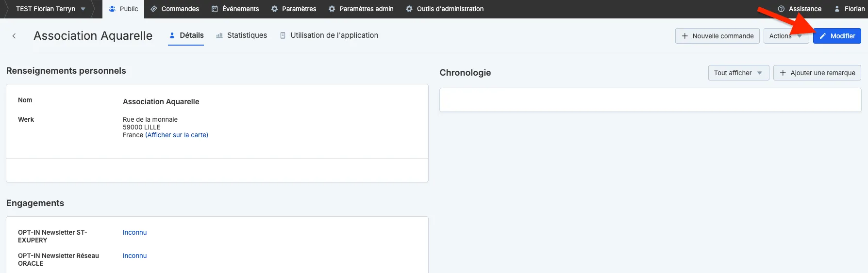The width and height of the screenshot is (868, 273).
Task: Click the plus icon in Nouvelle commande
Action: [x=685, y=36]
